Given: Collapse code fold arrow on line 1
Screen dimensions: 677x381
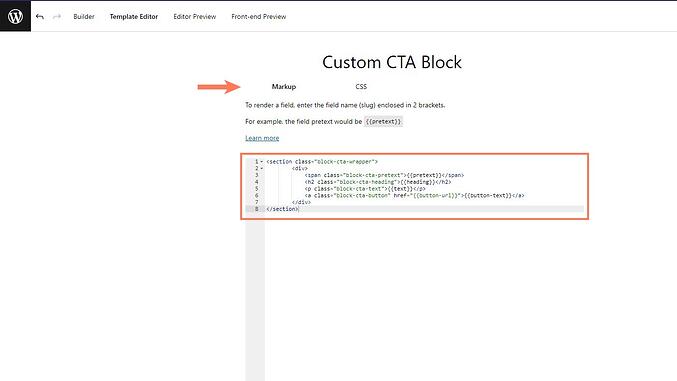Looking at the screenshot, I should [x=262, y=162].
